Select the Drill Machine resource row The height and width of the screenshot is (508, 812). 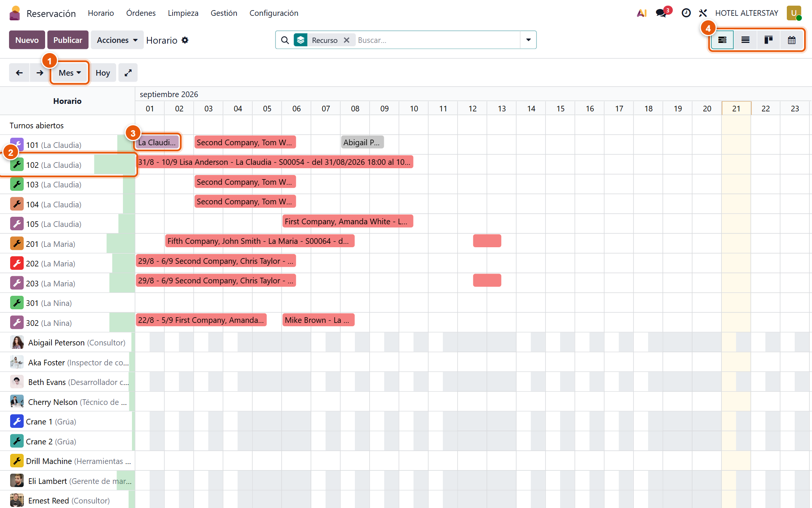pyautogui.click(x=68, y=461)
